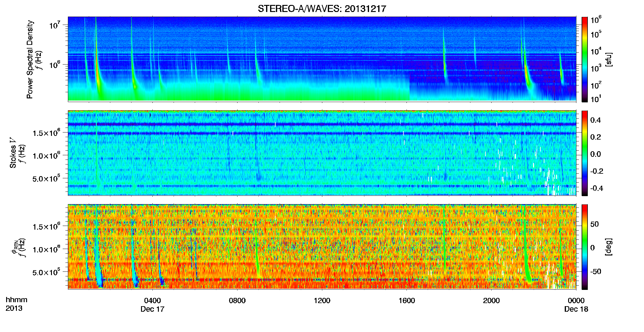
Task: Select the Power Spectral Density axis label
Action: coord(30,59)
